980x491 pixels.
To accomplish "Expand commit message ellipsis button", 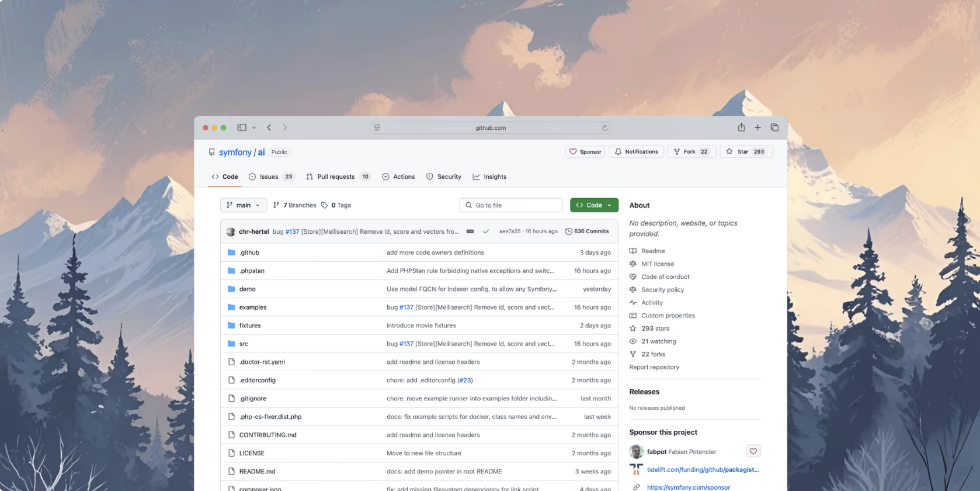I will coord(470,231).
